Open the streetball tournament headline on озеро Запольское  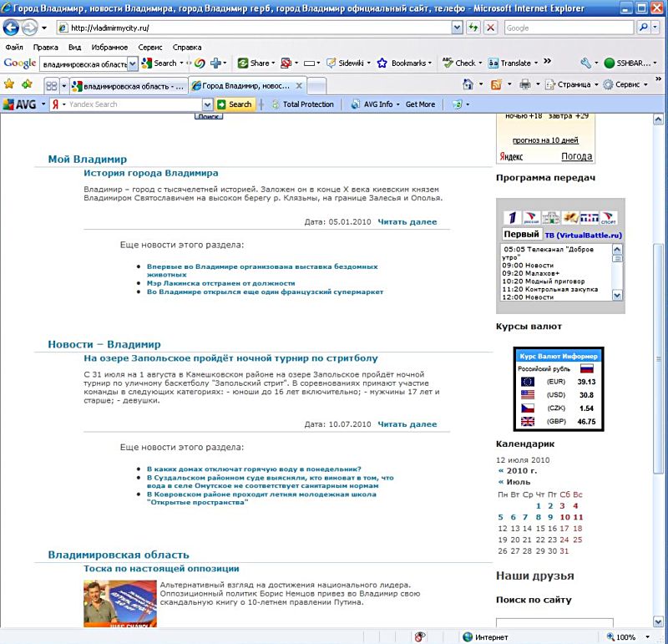coord(230,358)
